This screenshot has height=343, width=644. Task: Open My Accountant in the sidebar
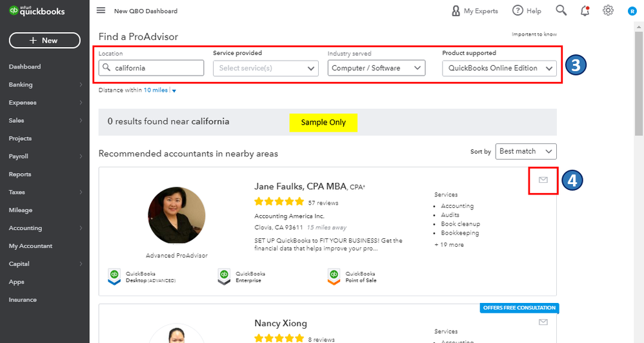click(x=30, y=246)
